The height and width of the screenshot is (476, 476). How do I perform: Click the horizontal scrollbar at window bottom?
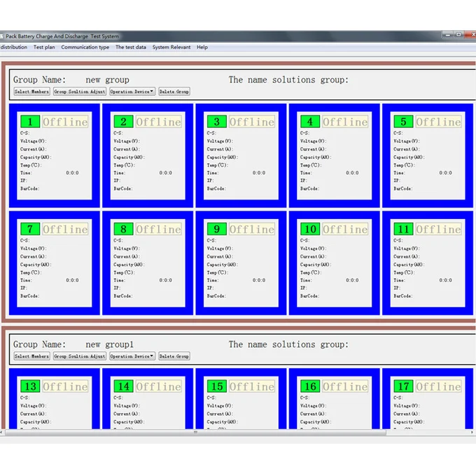tap(238, 433)
